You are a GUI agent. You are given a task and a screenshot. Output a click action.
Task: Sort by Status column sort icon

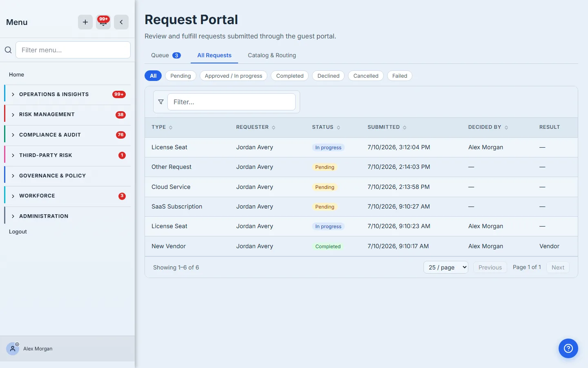pos(339,128)
